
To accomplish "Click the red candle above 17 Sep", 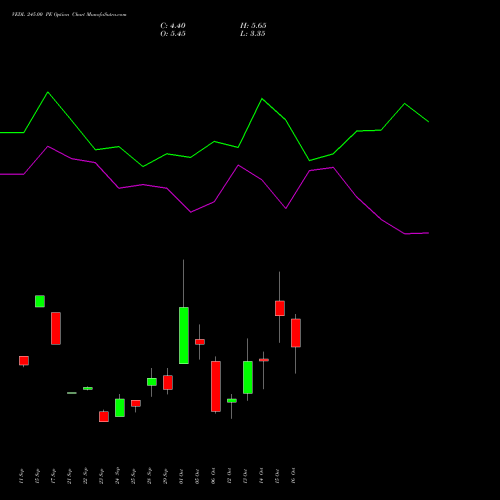I will click(56, 328).
